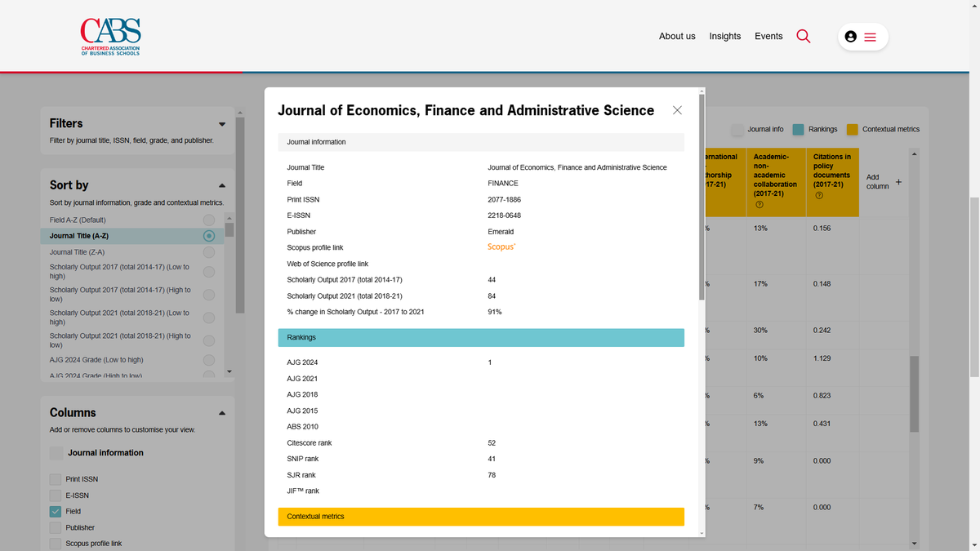Click the Journal information section header
Image resolution: width=980 pixels, height=551 pixels.
(x=481, y=142)
